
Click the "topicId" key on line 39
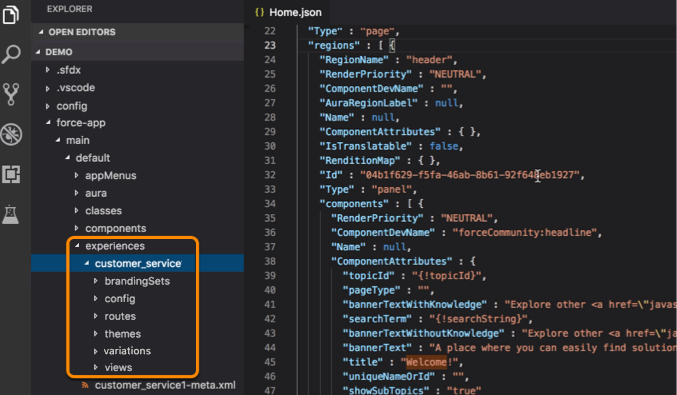(368, 276)
